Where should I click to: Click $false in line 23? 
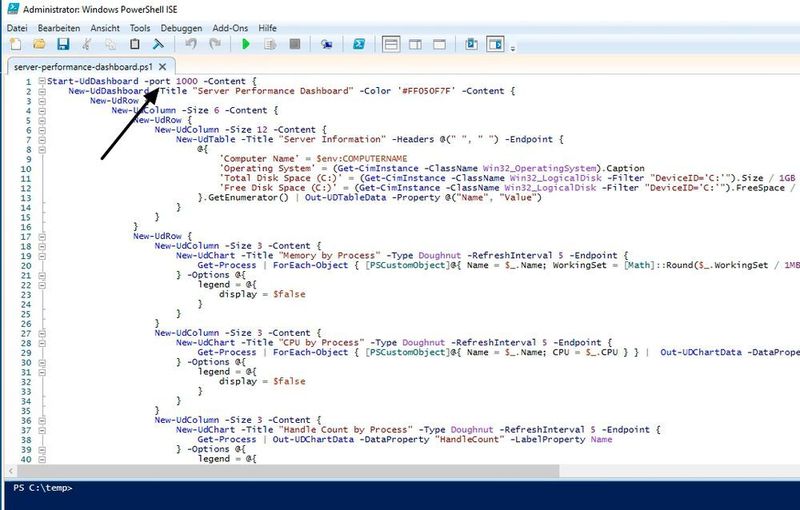[x=289, y=294]
